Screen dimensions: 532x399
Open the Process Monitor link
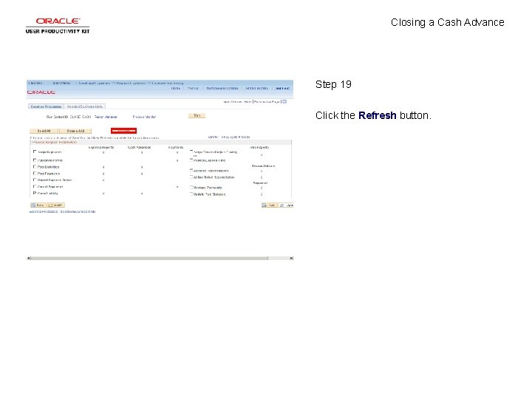click(x=144, y=117)
